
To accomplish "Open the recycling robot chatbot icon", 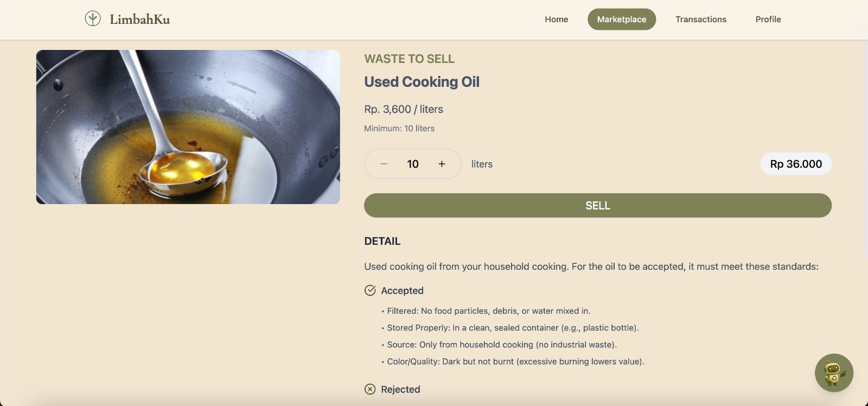I will point(834,373).
